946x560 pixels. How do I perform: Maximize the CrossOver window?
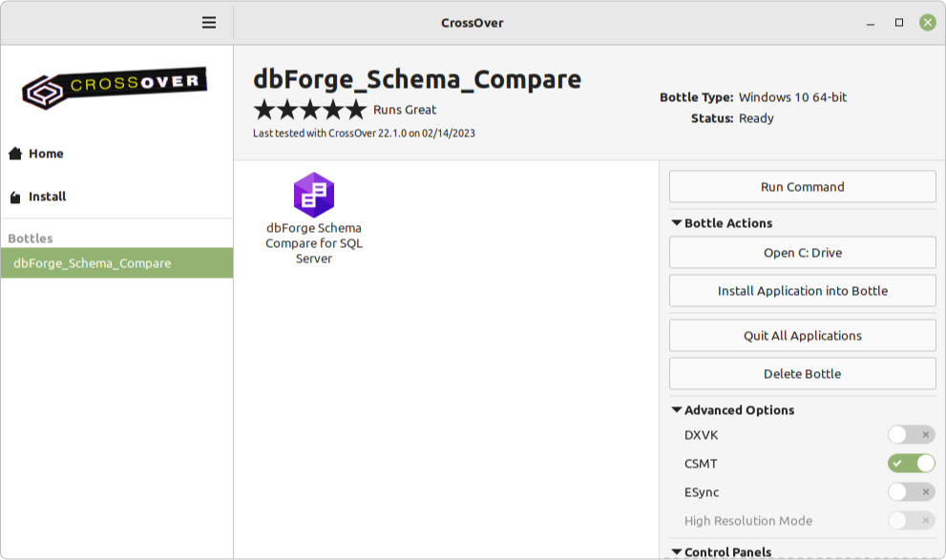tap(899, 23)
